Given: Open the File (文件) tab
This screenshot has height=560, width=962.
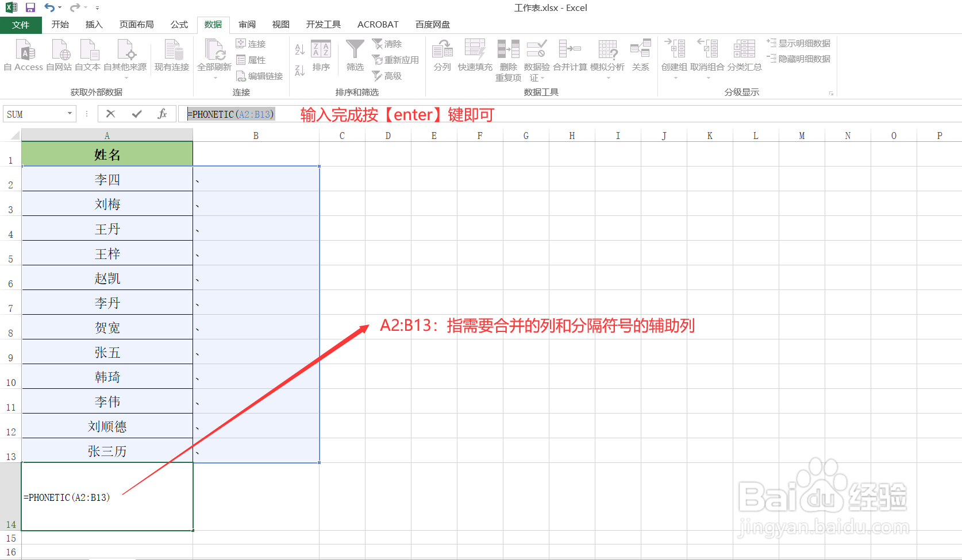Looking at the screenshot, I should [21, 25].
